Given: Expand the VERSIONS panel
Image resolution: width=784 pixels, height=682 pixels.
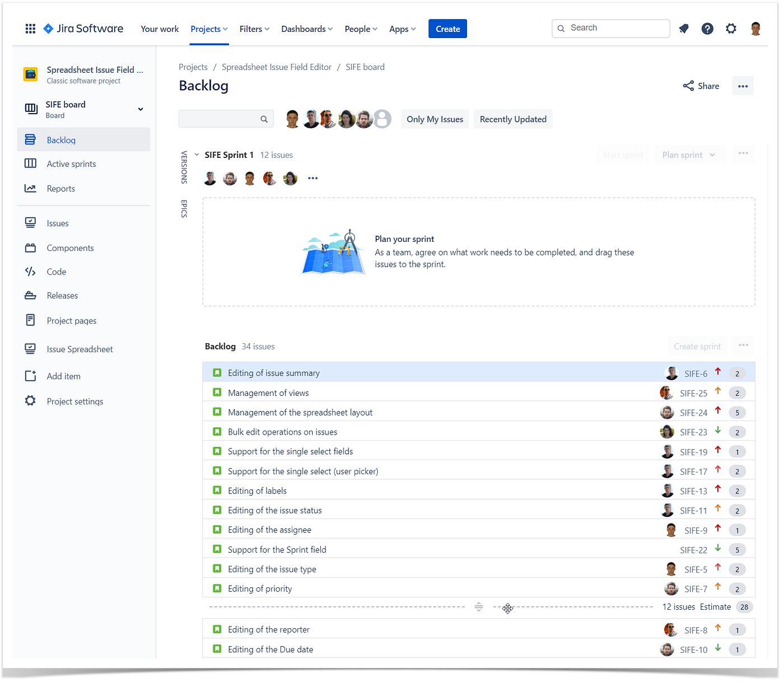Looking at the screenshot, I should pyautogui.click(x=184, y=167).
